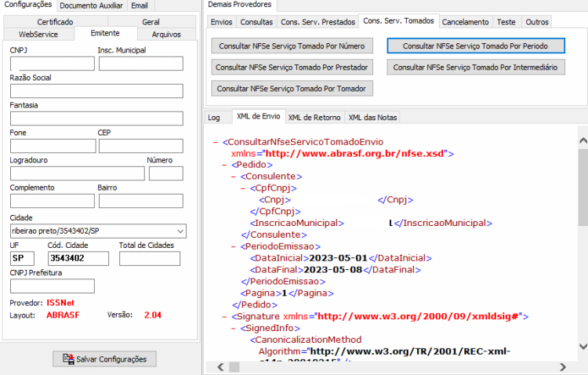Select the Documento Auxiliar tab
The width and height of the screenshot is (588, 375).
[91, 5]
